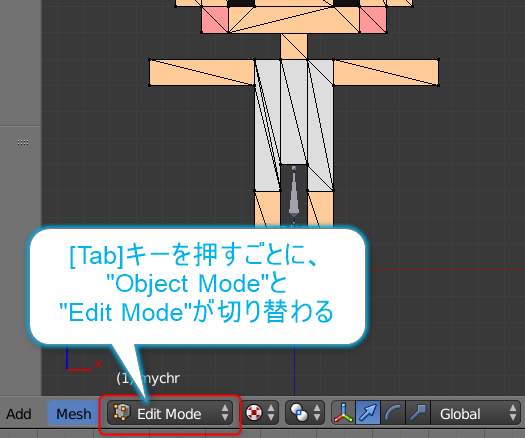The width and height of the screenshot is (525, 438).
Task: Open the Mesh menu
Action: (x=74, y=414)
